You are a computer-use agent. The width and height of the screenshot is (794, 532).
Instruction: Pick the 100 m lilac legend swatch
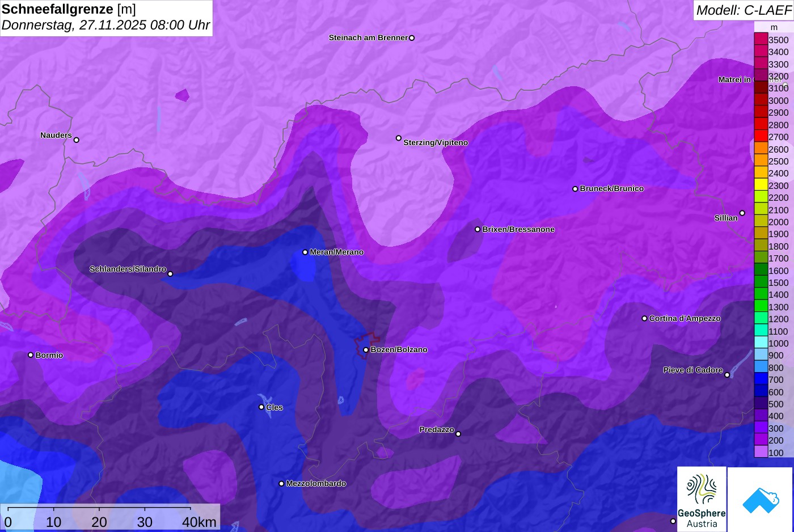761,452
